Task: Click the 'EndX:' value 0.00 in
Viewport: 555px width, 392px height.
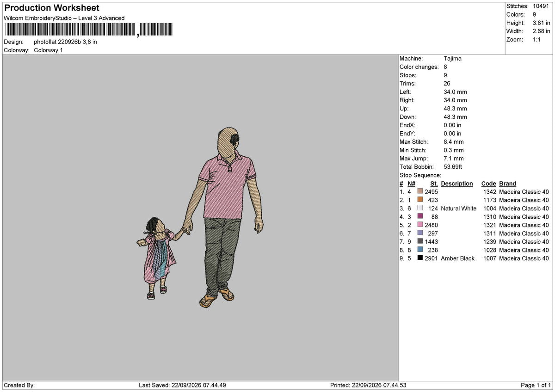Action: click(452, 125)
